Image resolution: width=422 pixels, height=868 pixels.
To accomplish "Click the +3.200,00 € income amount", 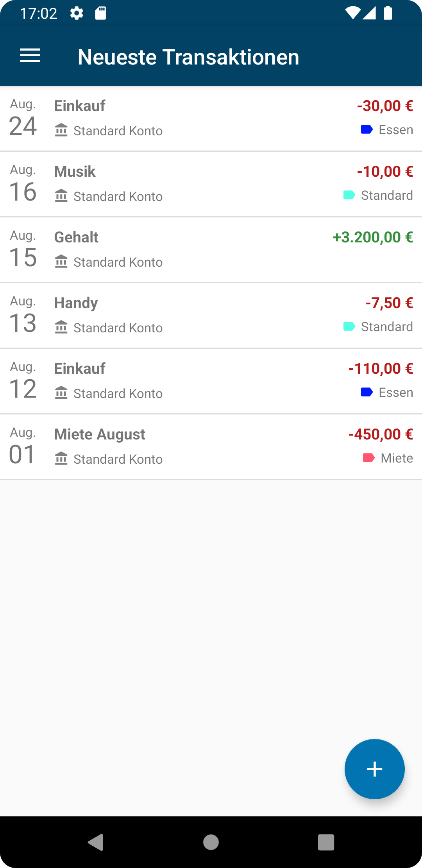I will coord(373,237).
